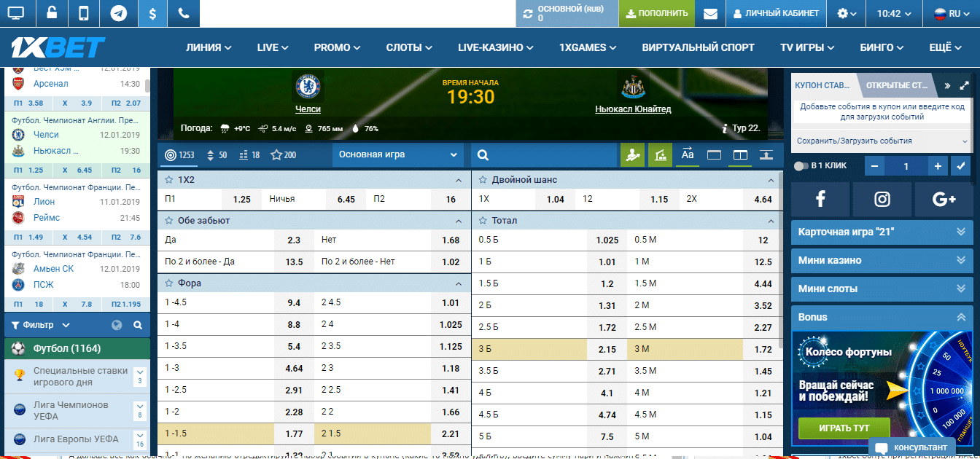Open the TV ИГРЫ menu
This screenshot has height=459, width=980.
point(807,47)
